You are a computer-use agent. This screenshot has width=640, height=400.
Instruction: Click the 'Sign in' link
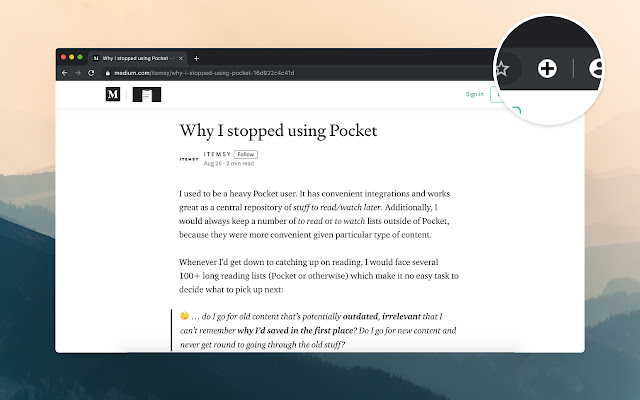pyautogui.click(x=475, y=94)
